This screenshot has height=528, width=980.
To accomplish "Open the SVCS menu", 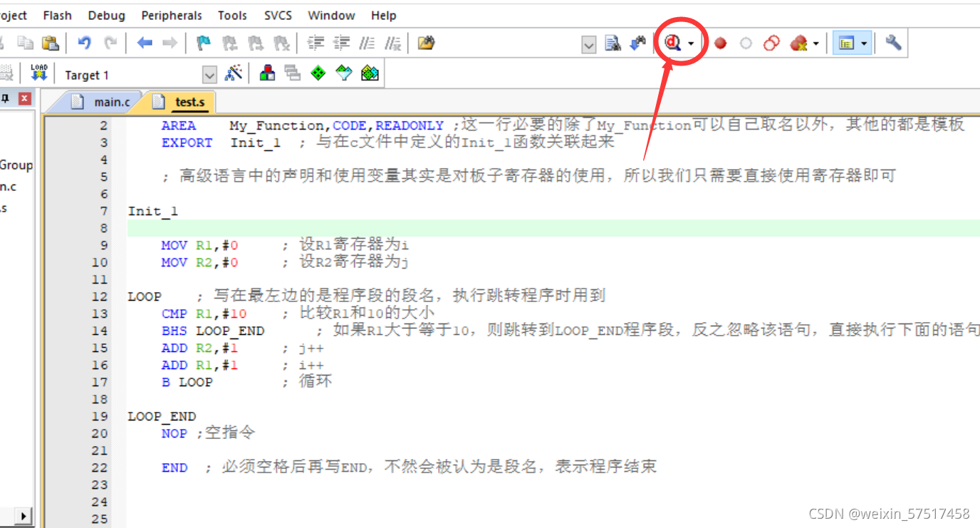I will point(278,15).
